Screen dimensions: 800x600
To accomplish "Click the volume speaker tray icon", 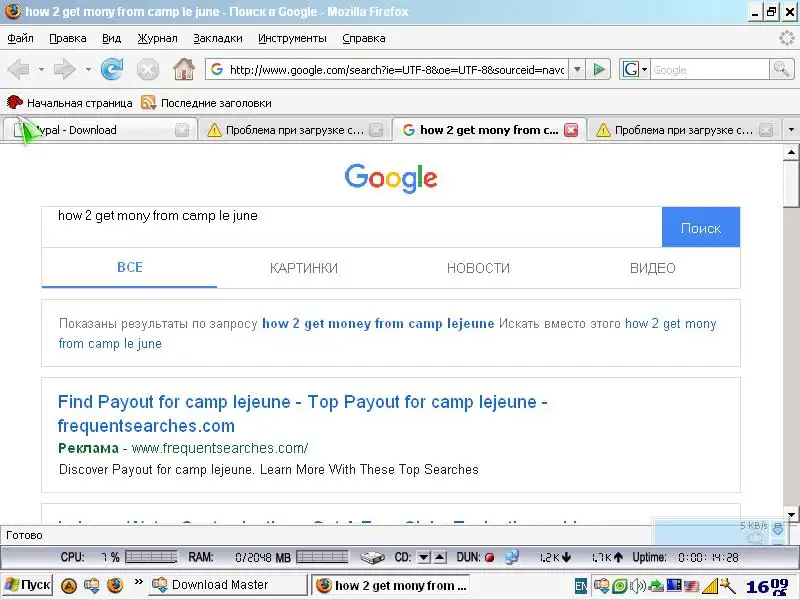I will [638, 586].
